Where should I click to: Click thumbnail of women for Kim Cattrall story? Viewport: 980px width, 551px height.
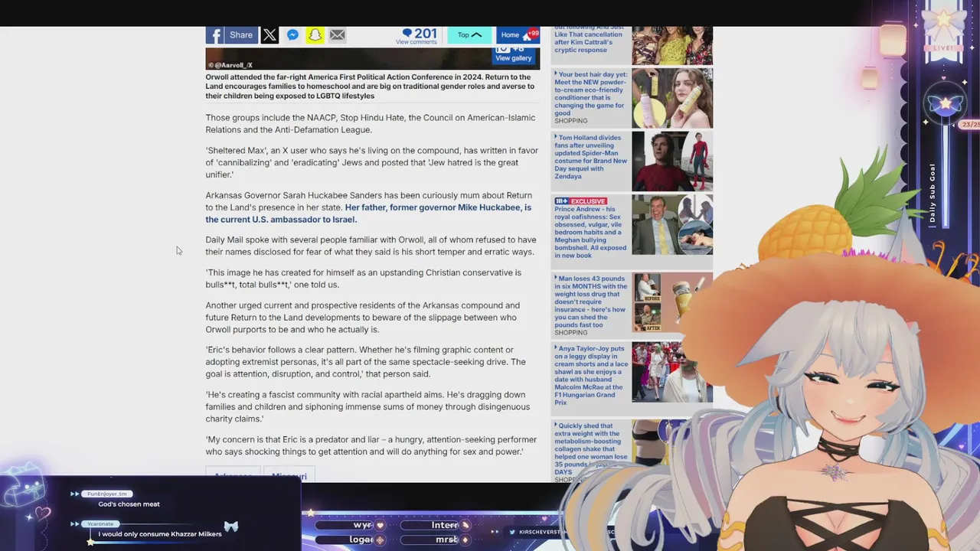click(x=672, y=45)
